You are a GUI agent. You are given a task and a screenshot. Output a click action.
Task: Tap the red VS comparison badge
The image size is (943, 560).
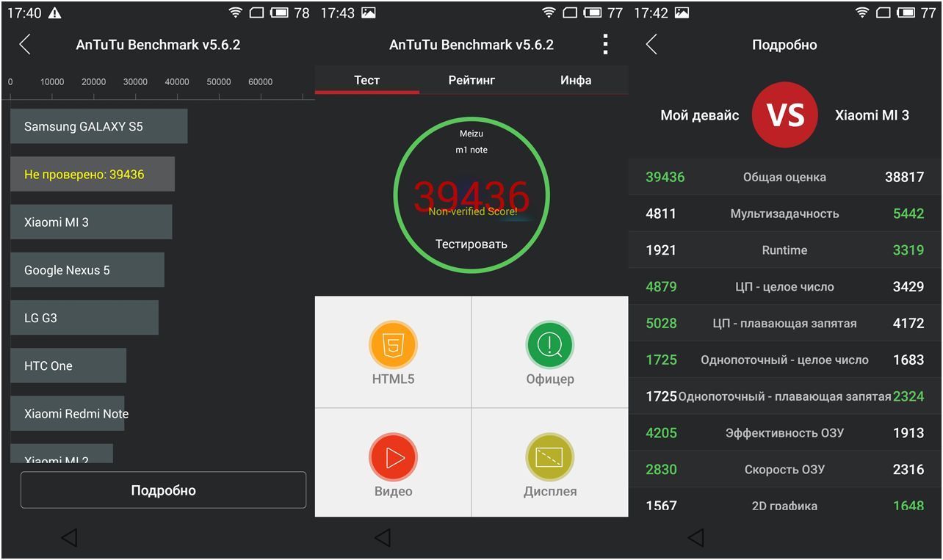pyautogui.click(x=784, y=115)
